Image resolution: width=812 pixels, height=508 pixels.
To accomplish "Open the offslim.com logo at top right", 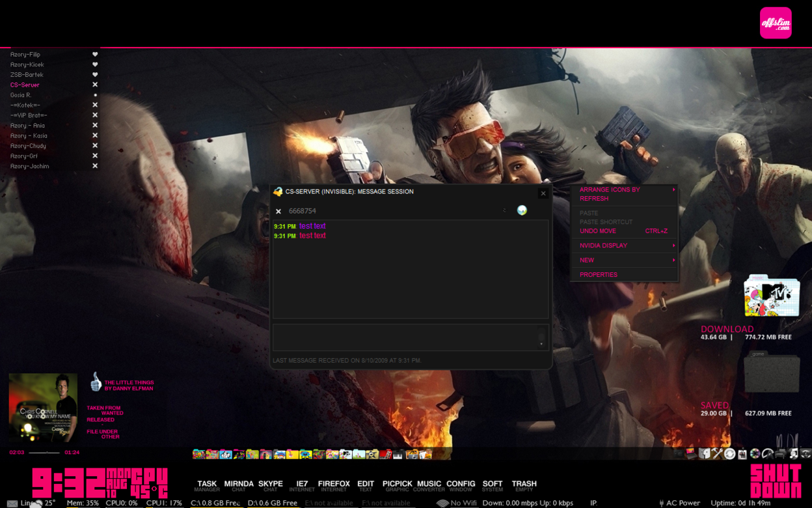I will pyautogui.click(x=776, y=23).
